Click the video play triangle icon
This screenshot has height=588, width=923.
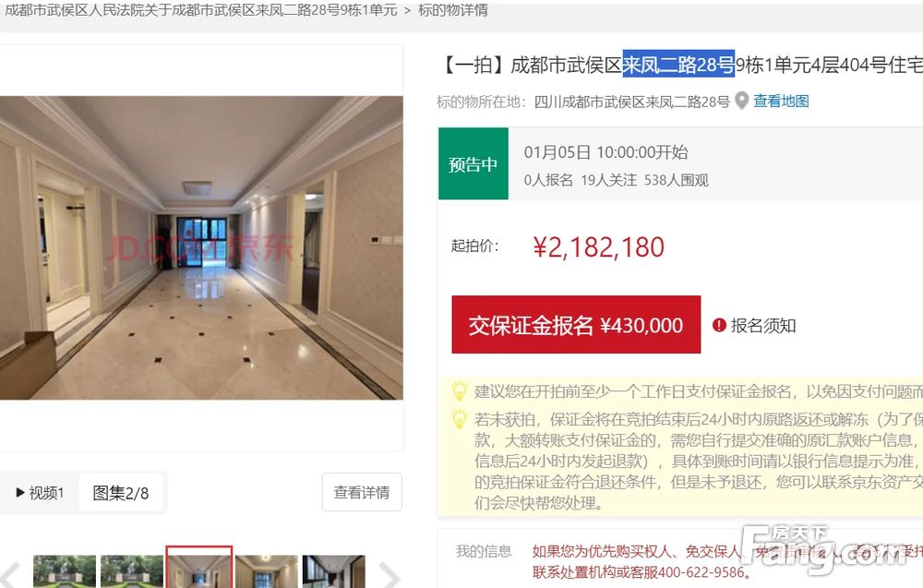[20, 493]
